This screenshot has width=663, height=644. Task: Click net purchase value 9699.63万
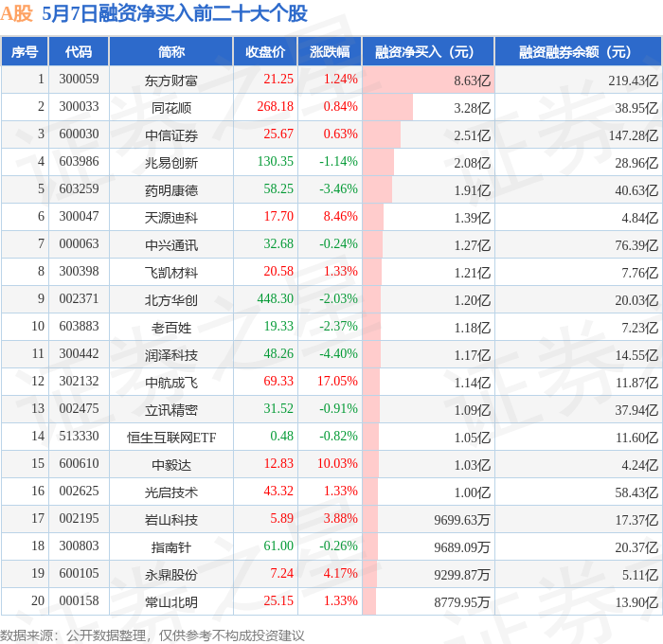tap(462, 520)
